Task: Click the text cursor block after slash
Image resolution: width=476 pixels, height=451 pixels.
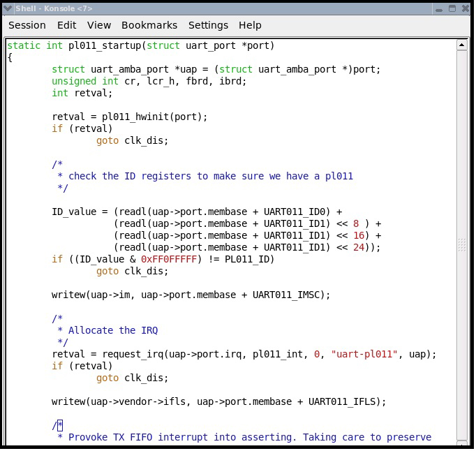Action: tap(60, 425)
